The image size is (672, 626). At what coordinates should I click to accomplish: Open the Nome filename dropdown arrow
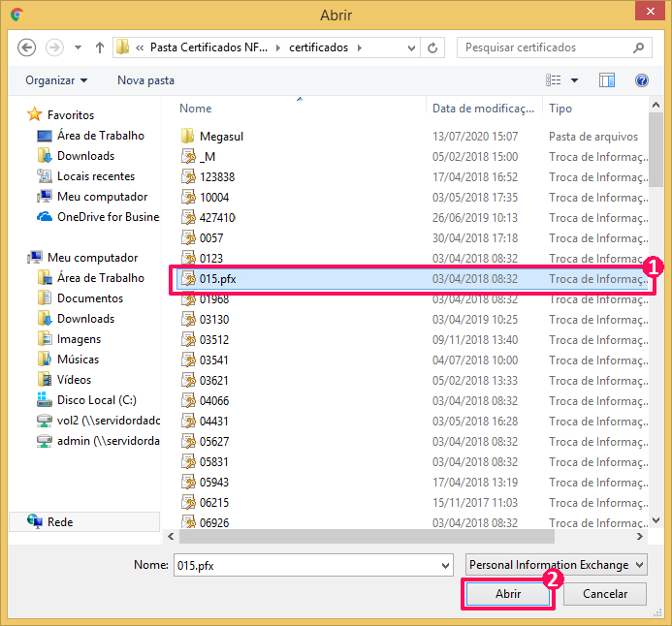[445, 565]
